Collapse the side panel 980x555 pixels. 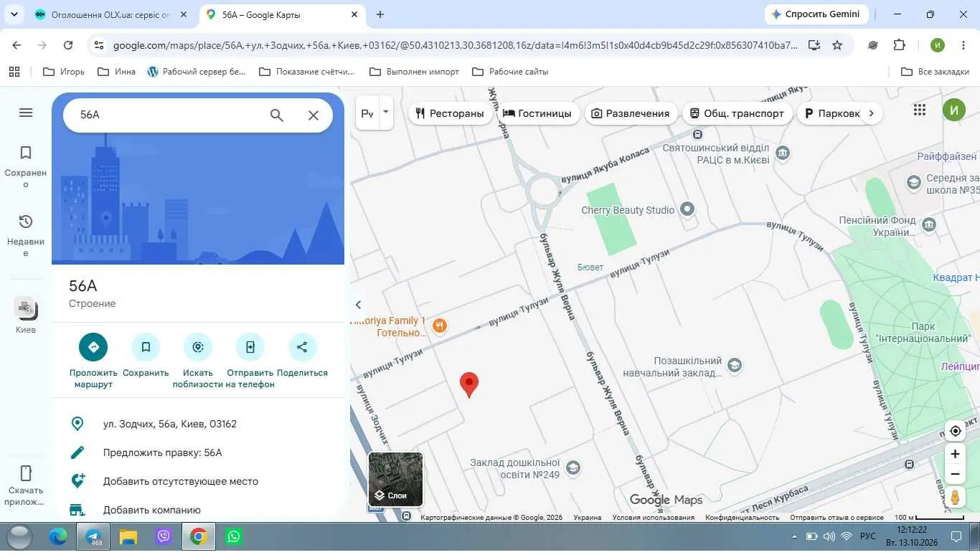pyautogui.click(x=359, y=305)
